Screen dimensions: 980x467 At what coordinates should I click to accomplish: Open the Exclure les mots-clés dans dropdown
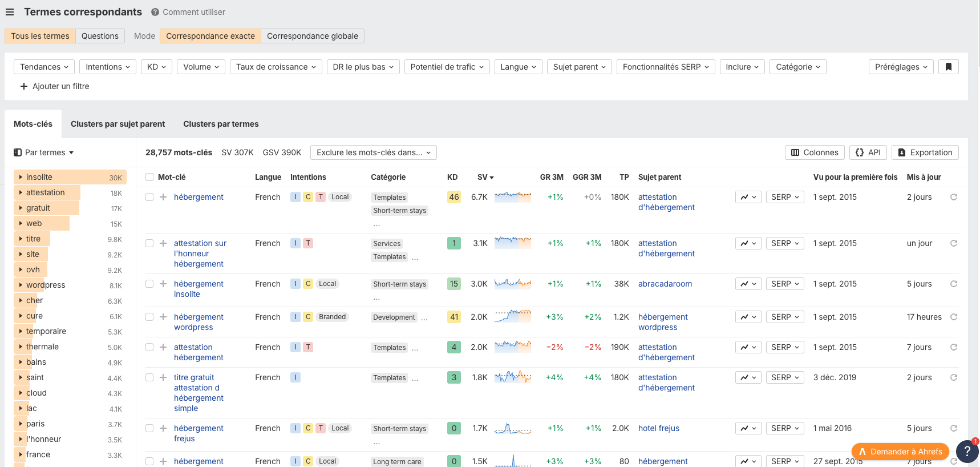coord(374,152)
